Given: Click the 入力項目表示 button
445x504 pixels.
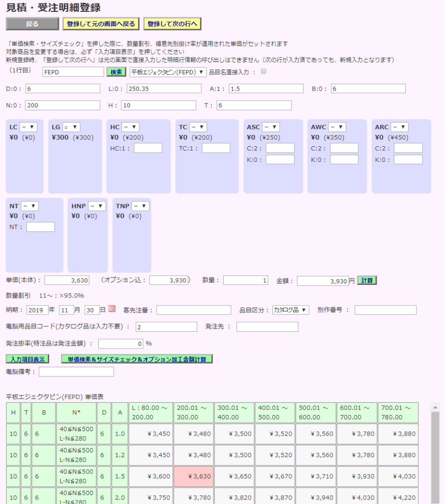Looking at the screenshot, I should coord(27,359).
